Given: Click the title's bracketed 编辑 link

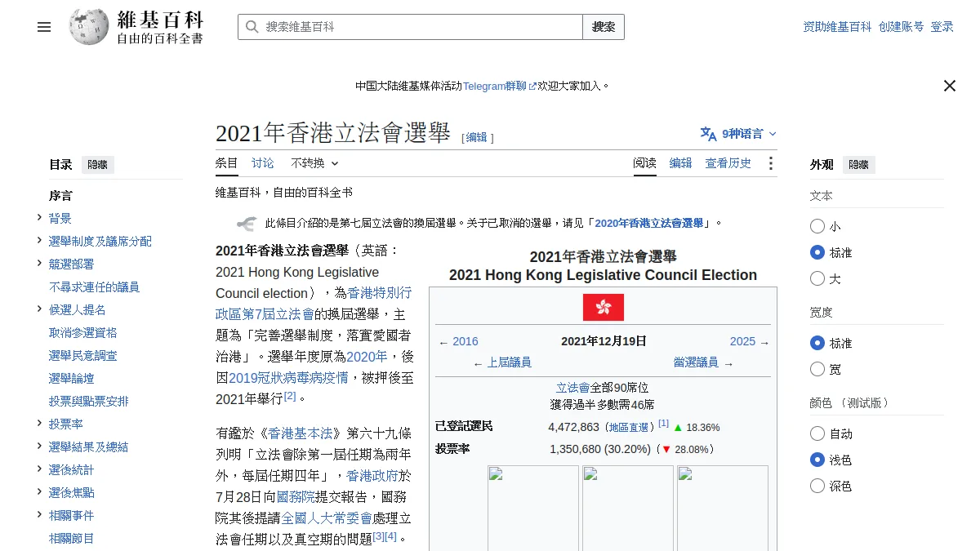Looking at the screenshot, I should pyautogui.click(x=476, y=138).
